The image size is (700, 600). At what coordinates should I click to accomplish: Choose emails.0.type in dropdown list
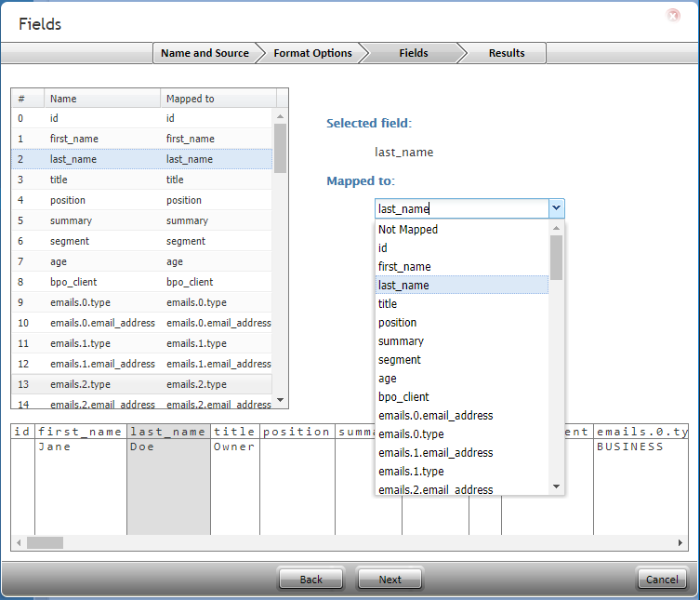click(x=462, y=434)
